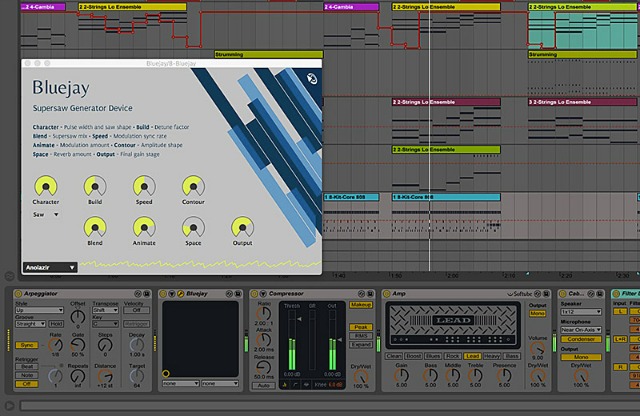This screenshot has width=640, height=416.
Task: Toggle the Bluejay device activator
Action: [x=163, y=294]
